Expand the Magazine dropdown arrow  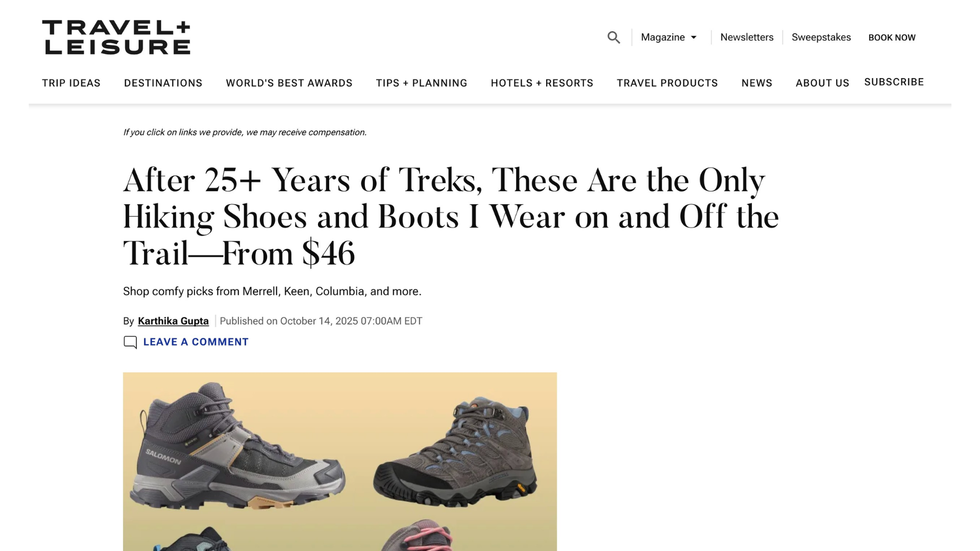[694, 37]
